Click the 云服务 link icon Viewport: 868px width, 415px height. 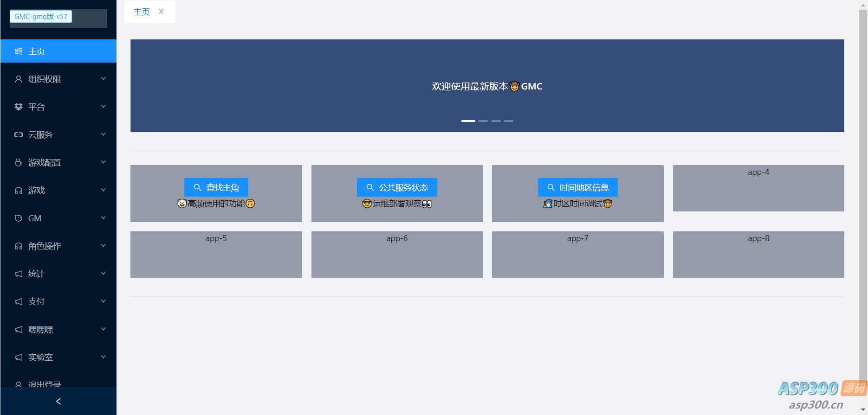(x=19, y=135)
